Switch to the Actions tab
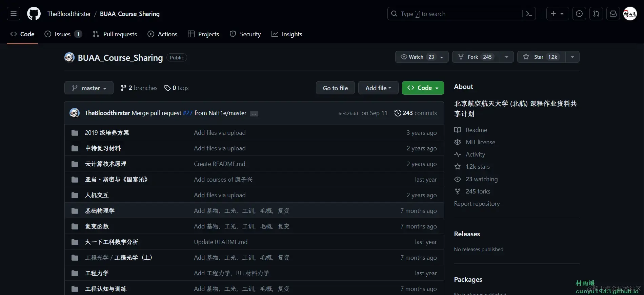Image resolution: width=644 pixels, height=295 pixels. pyautogui.click(x=162, y=34)
